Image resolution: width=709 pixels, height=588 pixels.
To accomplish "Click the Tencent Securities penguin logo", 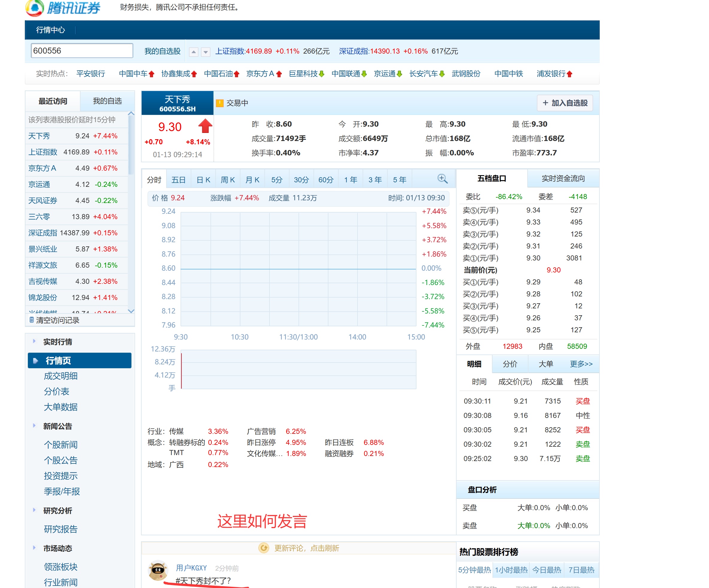I will [35, 7].
